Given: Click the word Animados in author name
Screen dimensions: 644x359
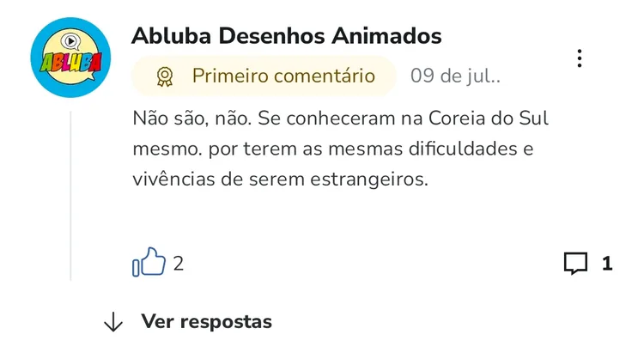Looking at the screenshot, I should point(386,36).
